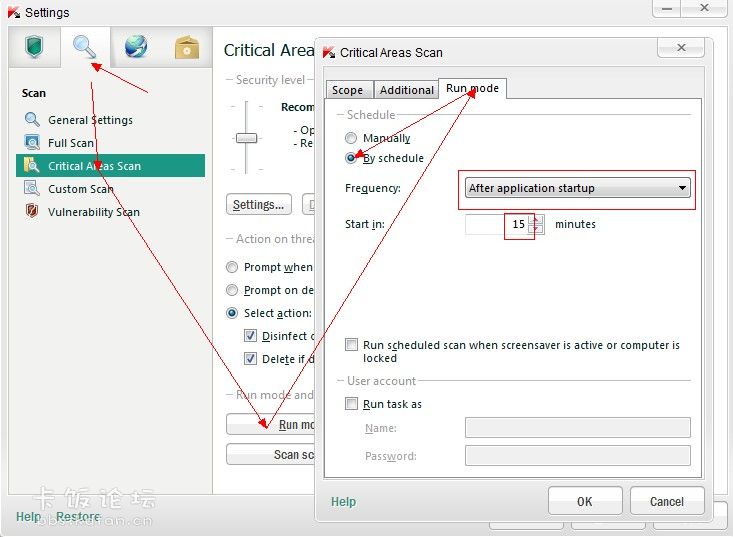Toggle the Disinfect checkbox
This screenshot has height=537, width=733.
pos(251,336)
